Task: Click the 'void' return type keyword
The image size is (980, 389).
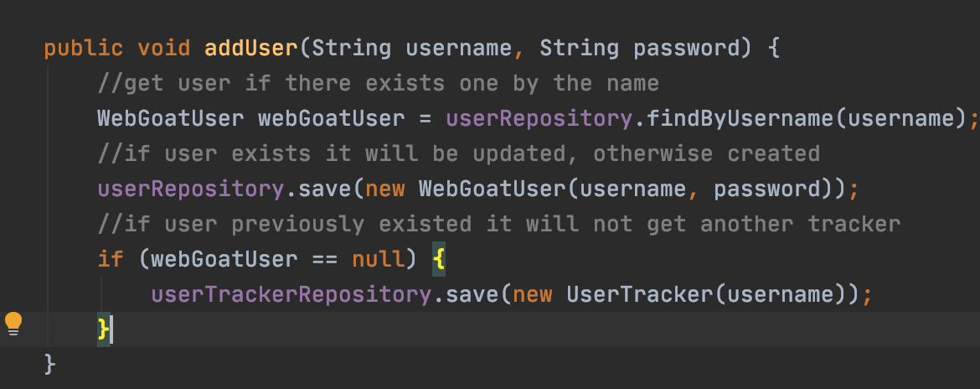Action: coord(164,48)
